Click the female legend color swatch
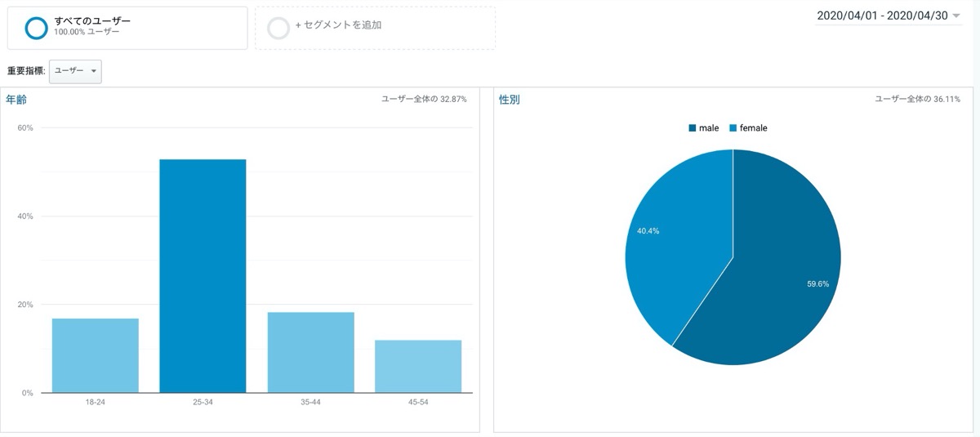 [733, 128]
